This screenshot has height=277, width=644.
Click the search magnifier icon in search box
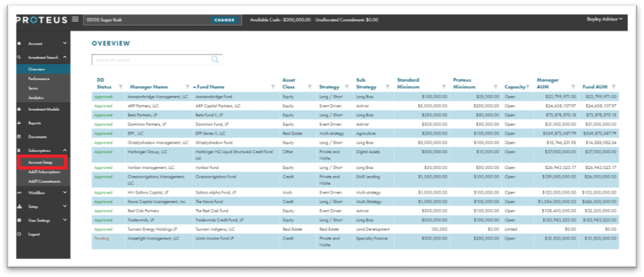215,60
